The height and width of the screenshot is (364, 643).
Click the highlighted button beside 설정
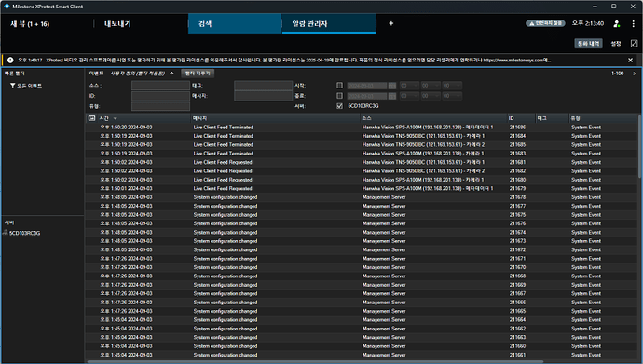[x=588, y=44]
